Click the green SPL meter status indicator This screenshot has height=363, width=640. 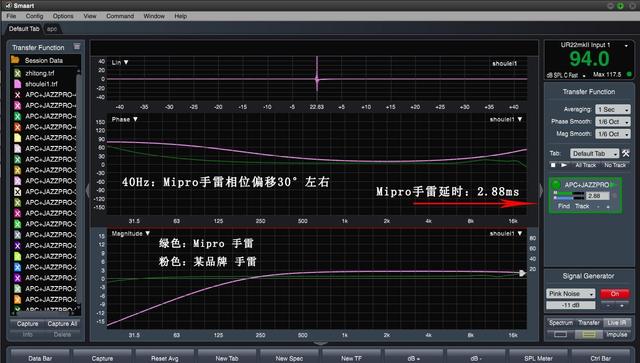coord(629,74)
